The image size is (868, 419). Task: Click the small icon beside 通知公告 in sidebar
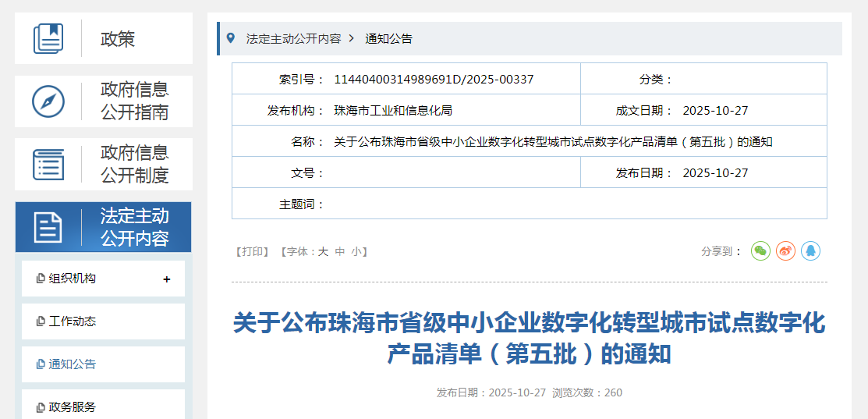[40, 364]
